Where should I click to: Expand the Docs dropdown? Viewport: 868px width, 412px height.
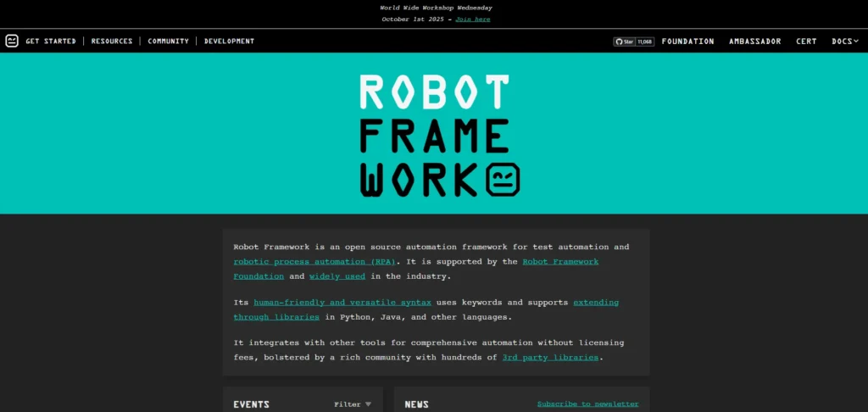click(x=845, y=42)
